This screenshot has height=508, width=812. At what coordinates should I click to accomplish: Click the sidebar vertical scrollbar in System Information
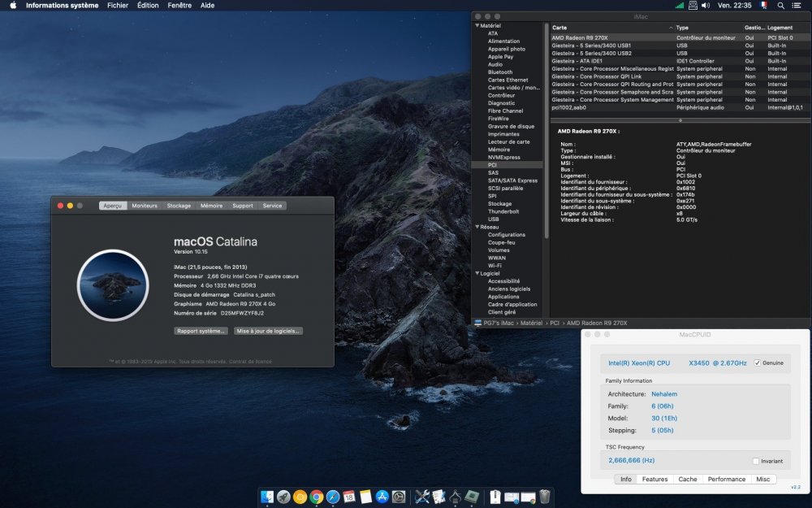[546, 129]
